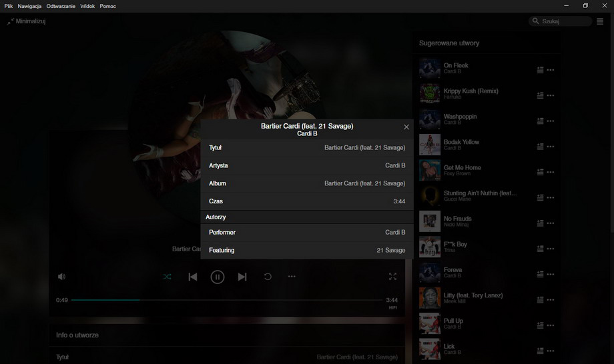
Task: Toggle shuffle mode
Action: 167,277
